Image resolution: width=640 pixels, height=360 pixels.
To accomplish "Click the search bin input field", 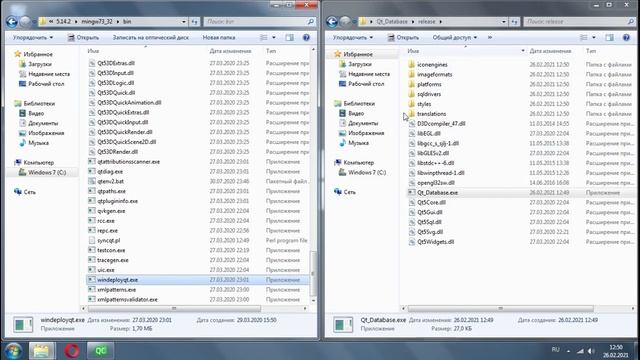I will pos(260,22).
